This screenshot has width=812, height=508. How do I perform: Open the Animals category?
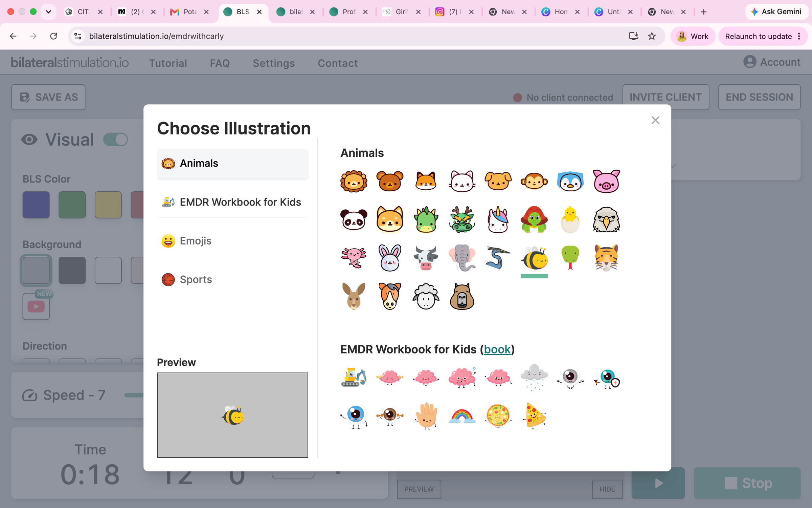coord(233,163)
